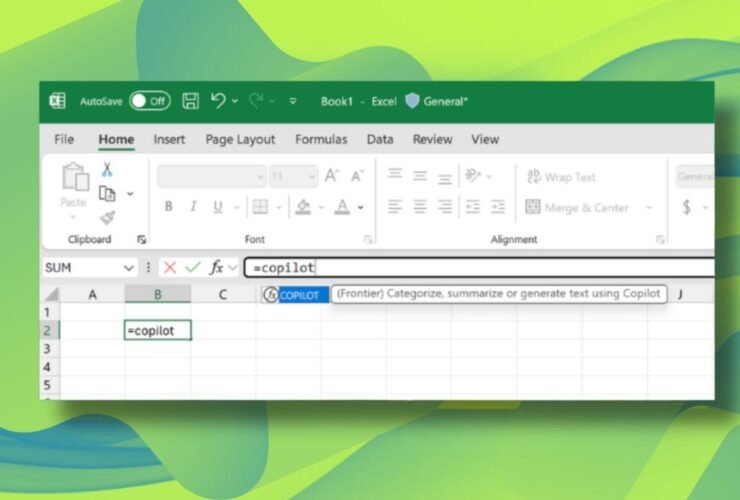740x500 pixels.
Task: Open Customize Quick Access Toolbar dropdown
Action: (x=293, y=101)
